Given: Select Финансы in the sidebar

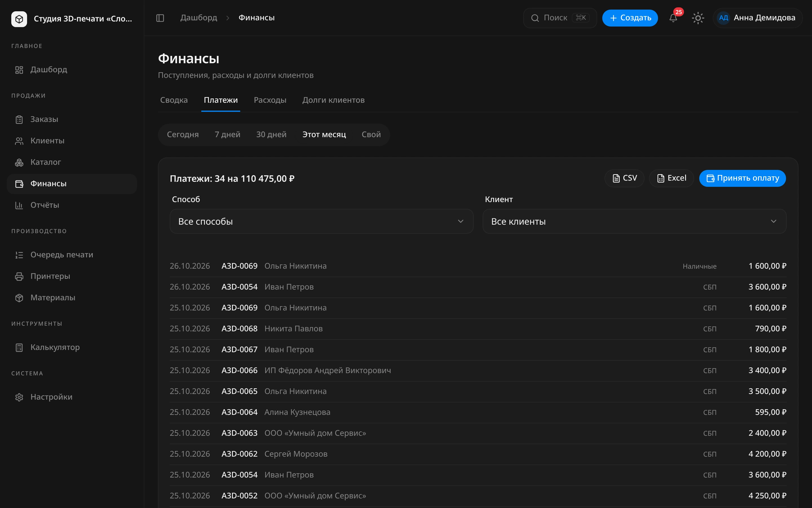Looking at the screenshot, I should tap(72, 184).
